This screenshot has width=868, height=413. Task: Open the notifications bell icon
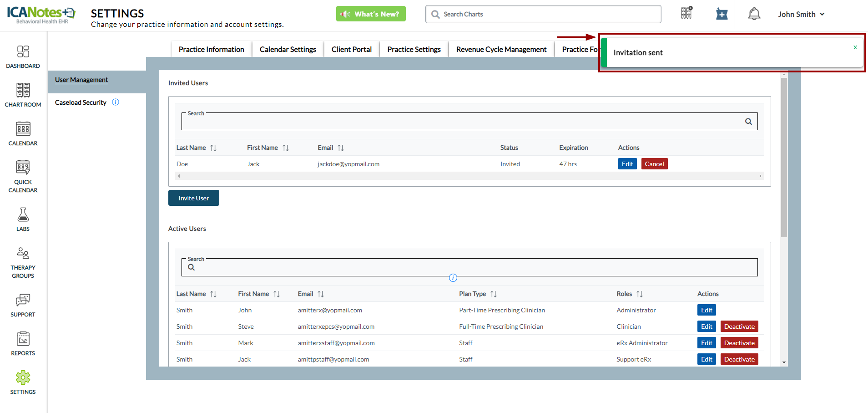point(754,14)
